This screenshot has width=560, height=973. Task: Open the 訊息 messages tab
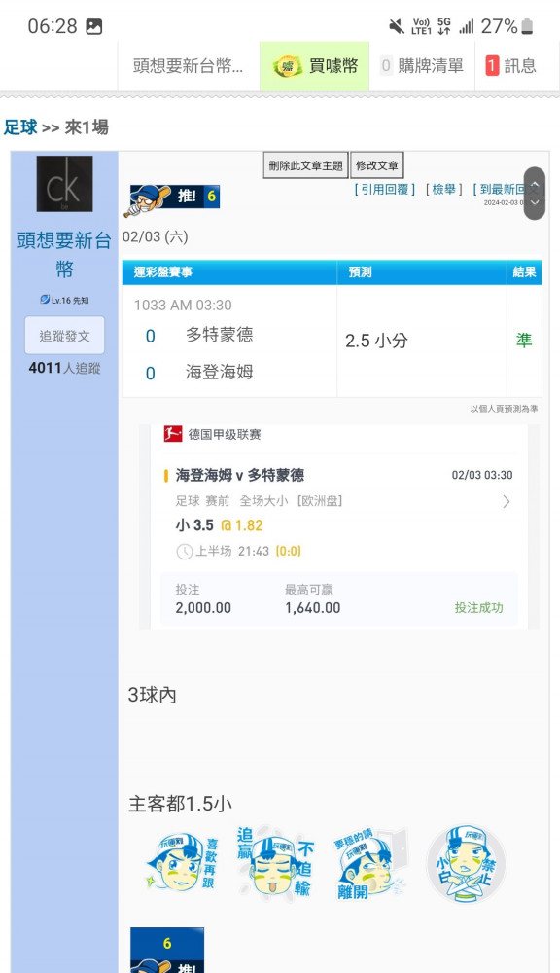point(511,66)
